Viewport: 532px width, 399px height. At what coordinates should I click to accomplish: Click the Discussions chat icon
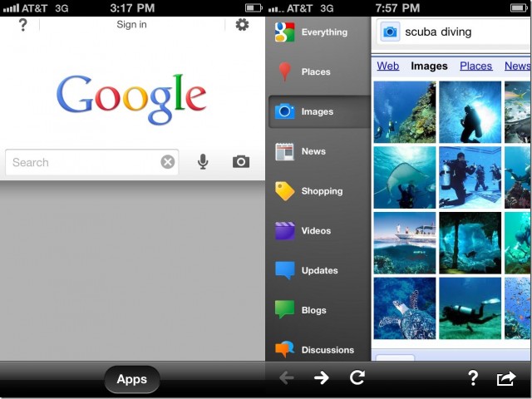click(284, 349)
